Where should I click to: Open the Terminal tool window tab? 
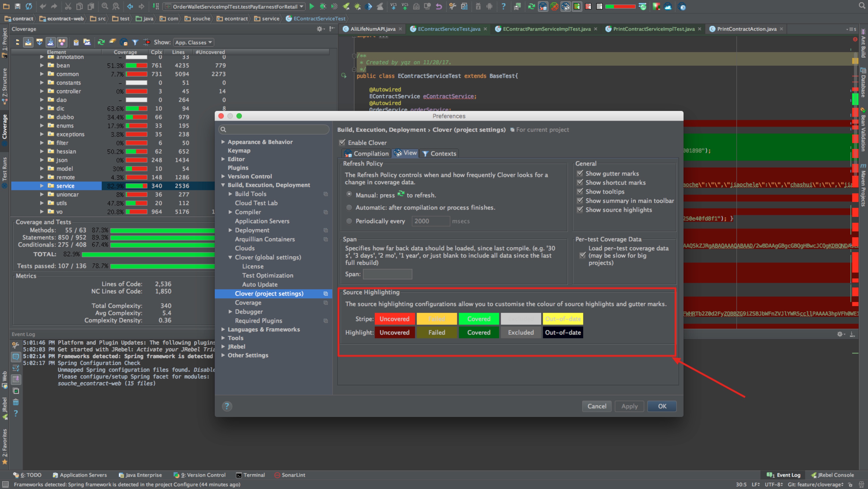pyautogui.click(x=250, y=475)
